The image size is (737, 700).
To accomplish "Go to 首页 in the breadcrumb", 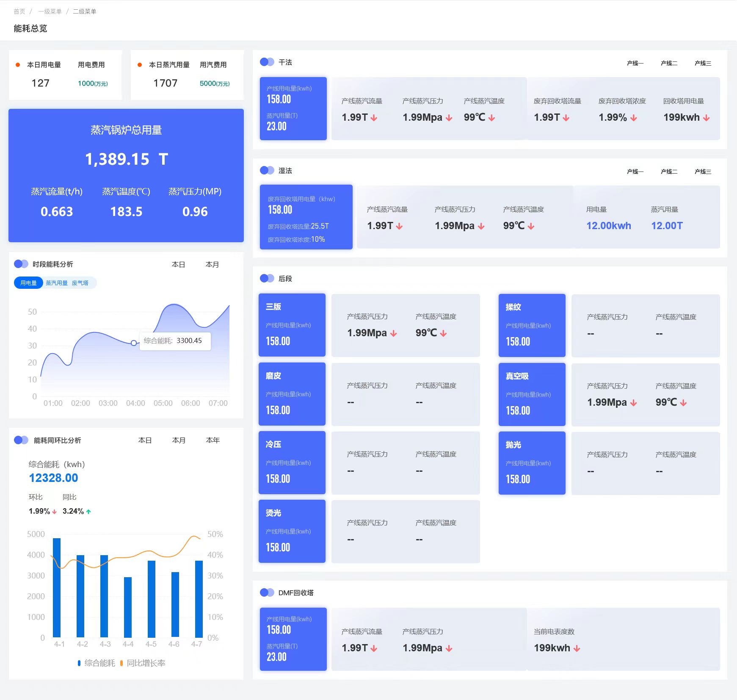I will [19, 11].
